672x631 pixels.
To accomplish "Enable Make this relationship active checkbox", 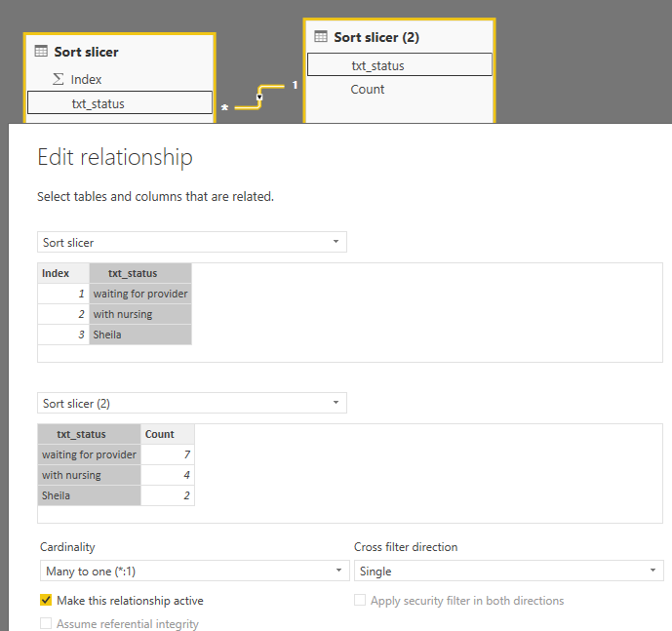I will pyautogui.click(x=46, y=600).
